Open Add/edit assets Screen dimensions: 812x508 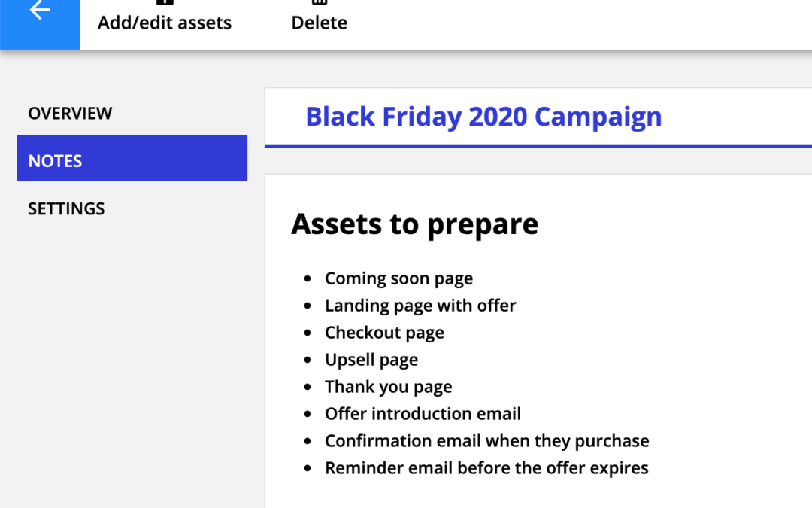click(165, 23)
